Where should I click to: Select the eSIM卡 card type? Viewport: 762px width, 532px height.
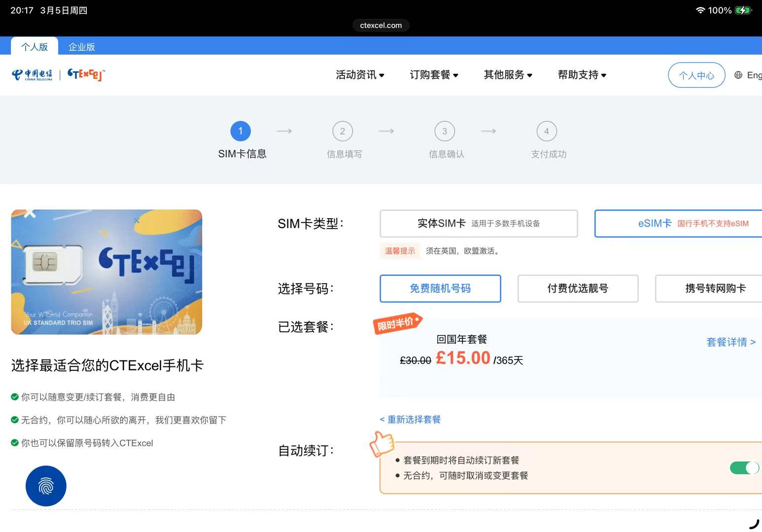pyautogui.click(x=655, y=223)
